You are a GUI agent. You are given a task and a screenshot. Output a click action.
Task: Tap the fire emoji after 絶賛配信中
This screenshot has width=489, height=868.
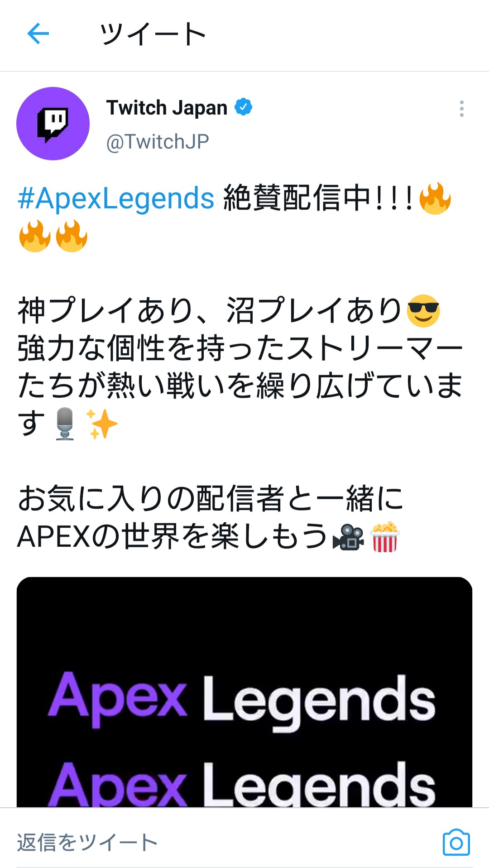[x=435, y=198]
